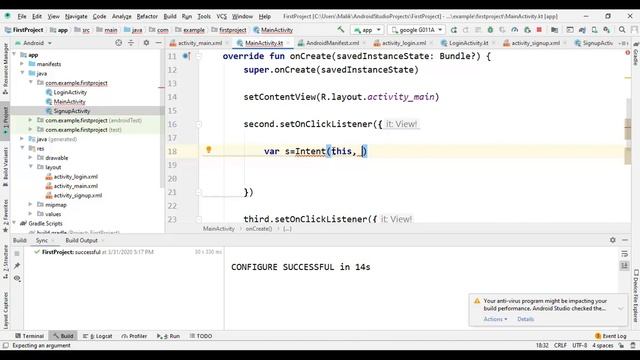The image size is (640, 360).
Task: Click the stop square icon in Build panel
Action: [17, 253]
